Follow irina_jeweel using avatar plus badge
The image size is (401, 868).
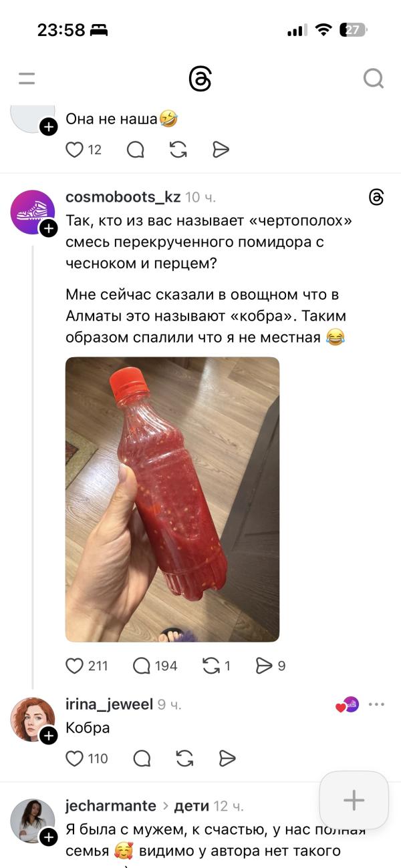tap(49, 736)
